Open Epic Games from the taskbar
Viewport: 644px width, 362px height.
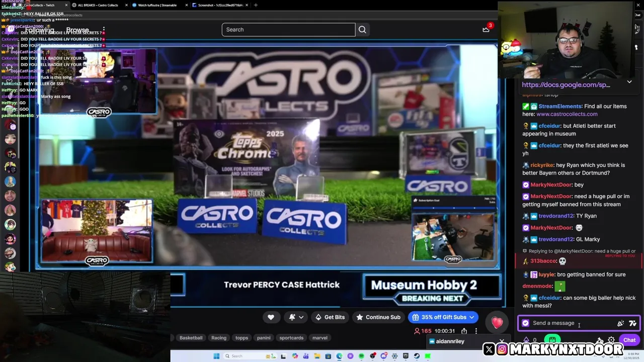pyautogui.click(x=406, y=356)
